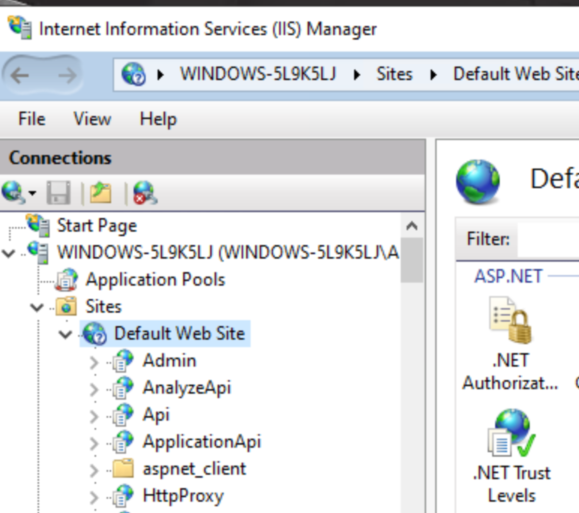
Task: Click WINDOWS-5L9K5LJ in the address bar
Action: tap(258, 74)
